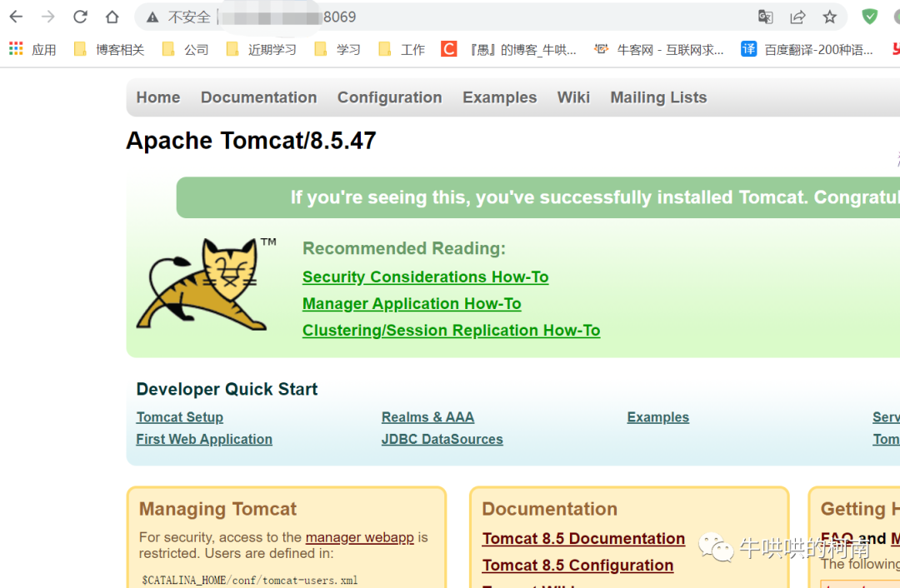Image resolution: width=900 pixels, height=588 pixels.
Task: Click the share page icon
Action: [x=797, y=17]
